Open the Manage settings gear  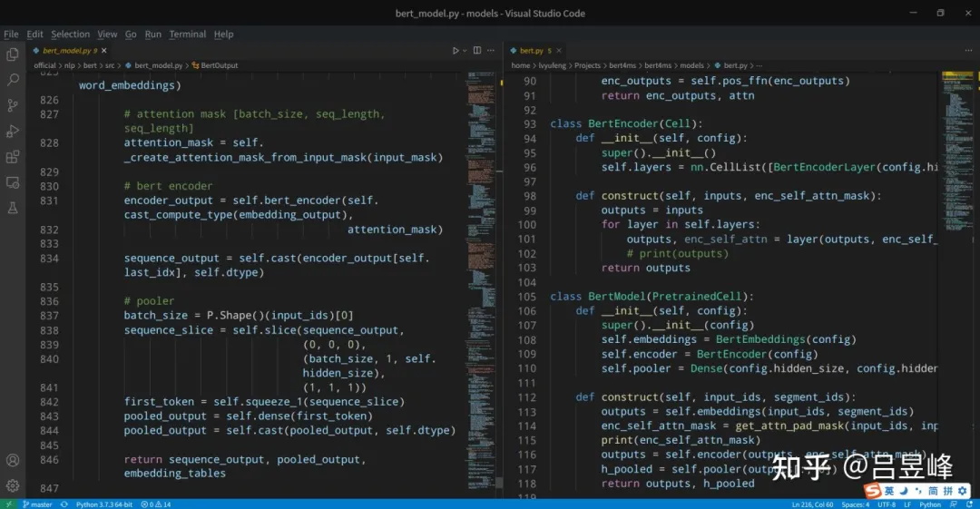point(13,486)
